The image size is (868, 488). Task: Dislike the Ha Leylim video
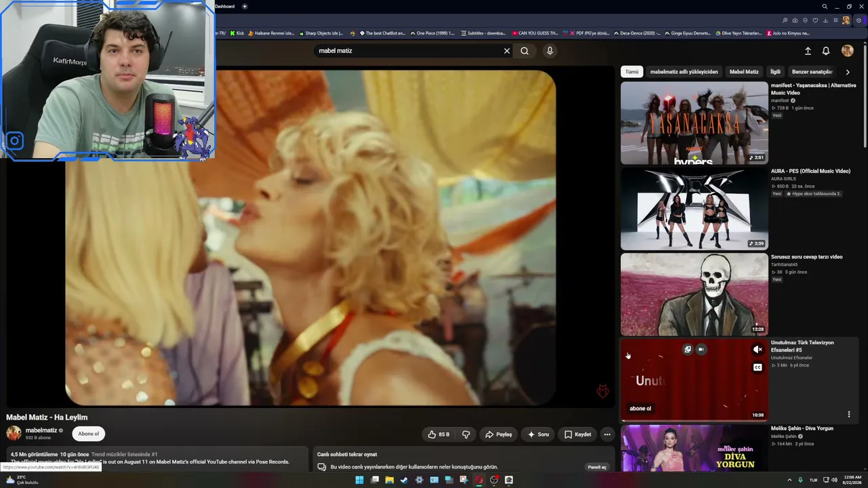(466, 434)
